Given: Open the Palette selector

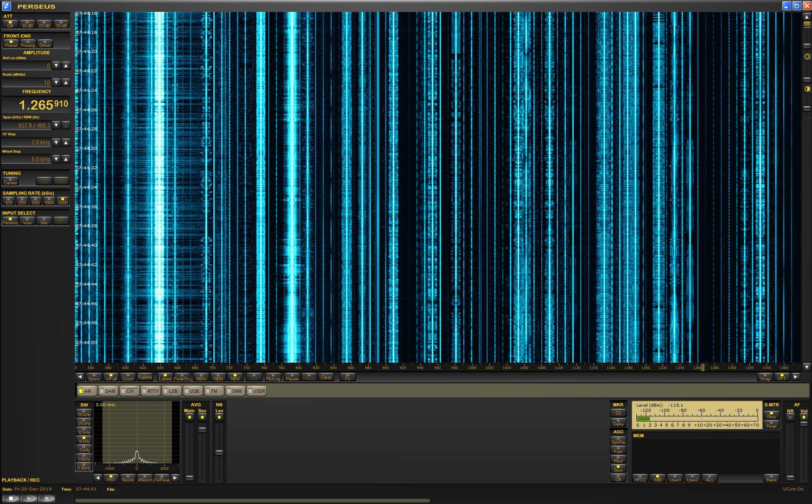Looking at the screenshot, I should pyautogui.click(x=145, y=377).
